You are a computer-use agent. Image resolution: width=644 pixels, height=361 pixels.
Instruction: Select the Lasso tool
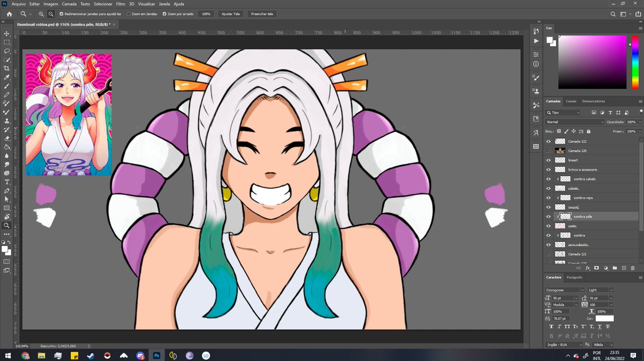[6, 51]
